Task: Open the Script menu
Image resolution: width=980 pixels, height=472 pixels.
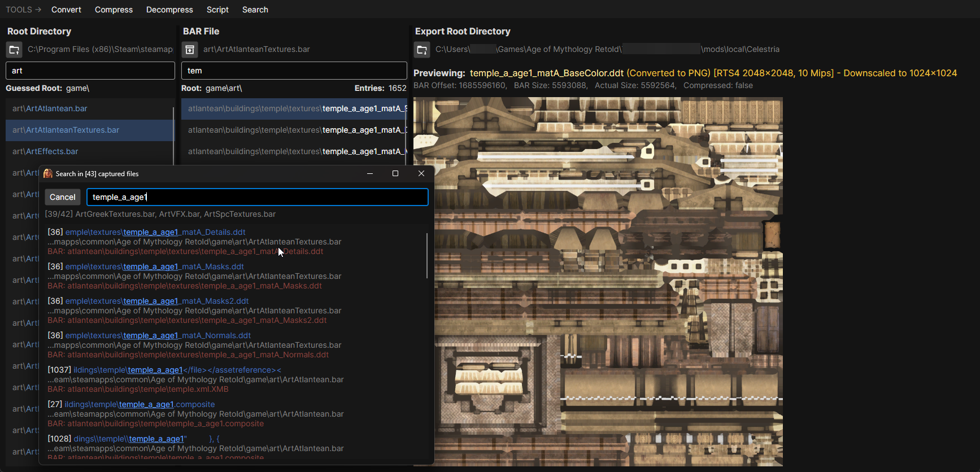Action: (x=217, y=10)
